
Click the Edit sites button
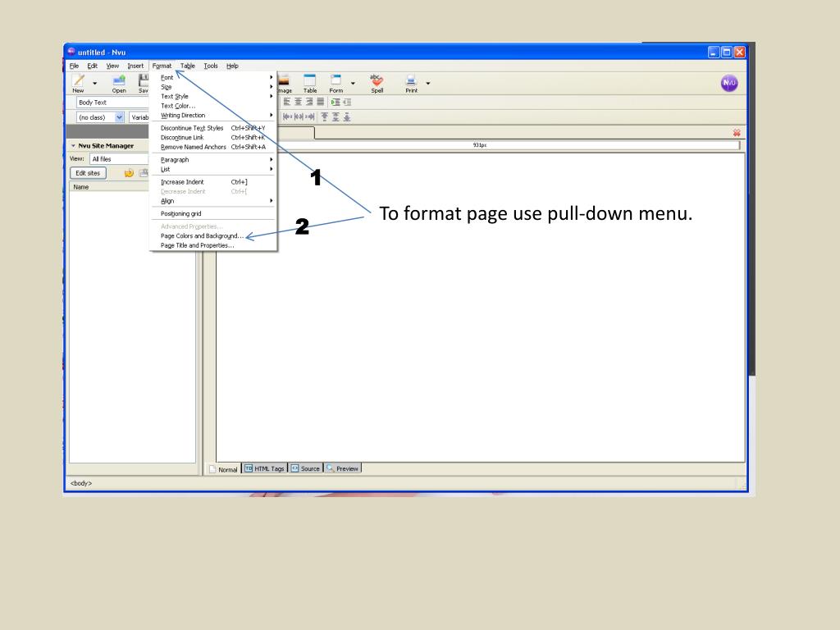pyautogui.click(x=88, y=173)
